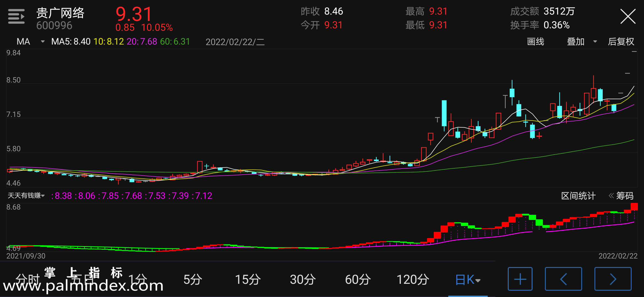Click the stock code 600996
Viewport: 644px width, 297px height.
(54, 26)
